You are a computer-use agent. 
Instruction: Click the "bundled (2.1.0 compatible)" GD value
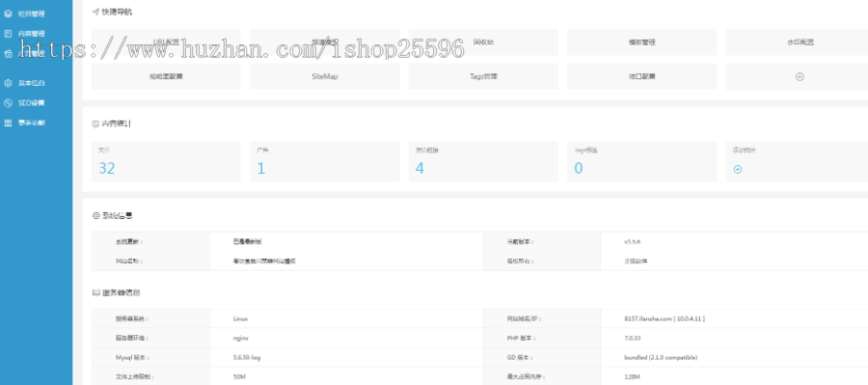click(661, 357)
